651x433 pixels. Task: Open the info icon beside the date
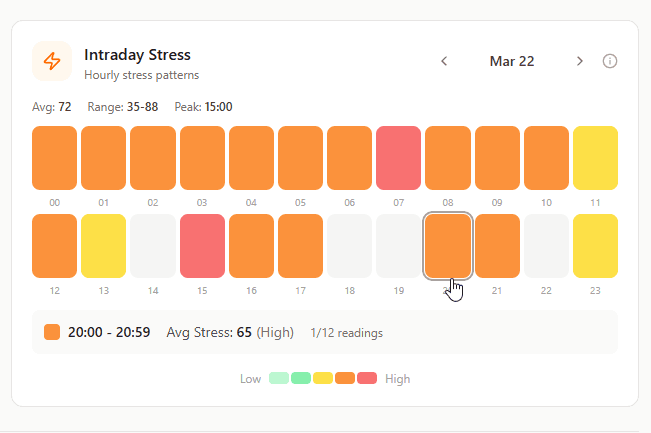(610, 61)
